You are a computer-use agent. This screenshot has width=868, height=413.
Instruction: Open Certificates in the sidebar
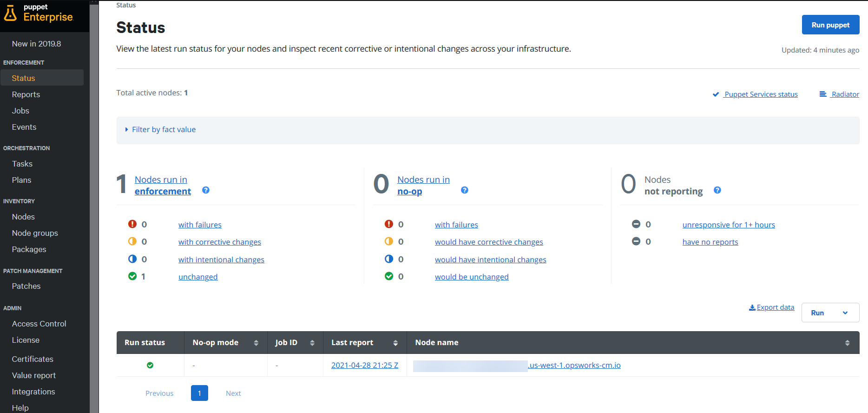click(33, 359)
